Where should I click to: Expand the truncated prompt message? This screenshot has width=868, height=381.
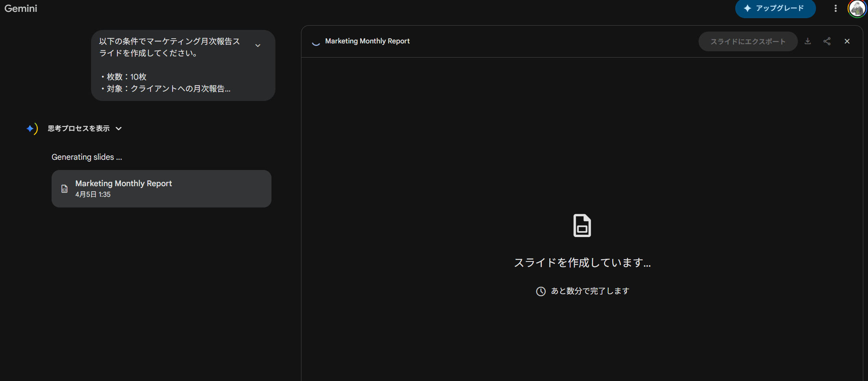click(258, 45)
